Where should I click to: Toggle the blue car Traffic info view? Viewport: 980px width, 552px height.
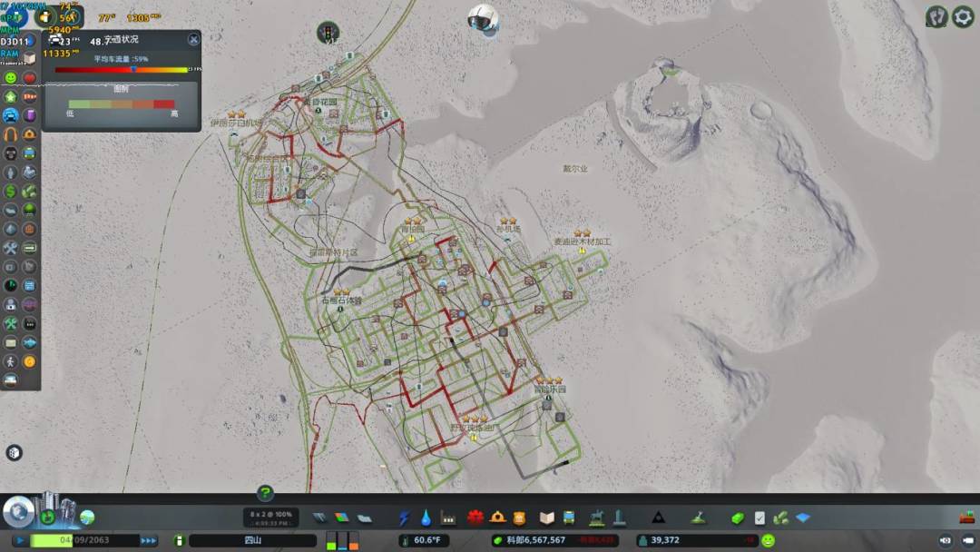tap(11, 115)
